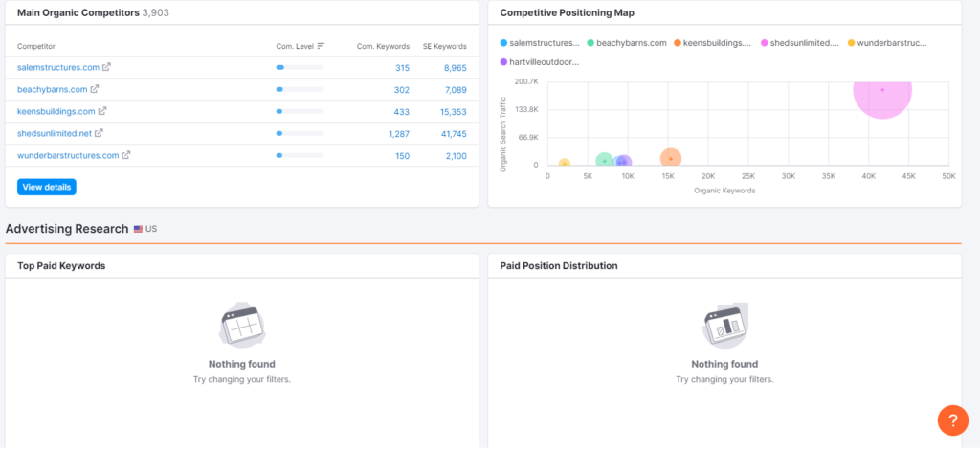Click the Organic Search Traffic axis label

[x=502, y=134]
